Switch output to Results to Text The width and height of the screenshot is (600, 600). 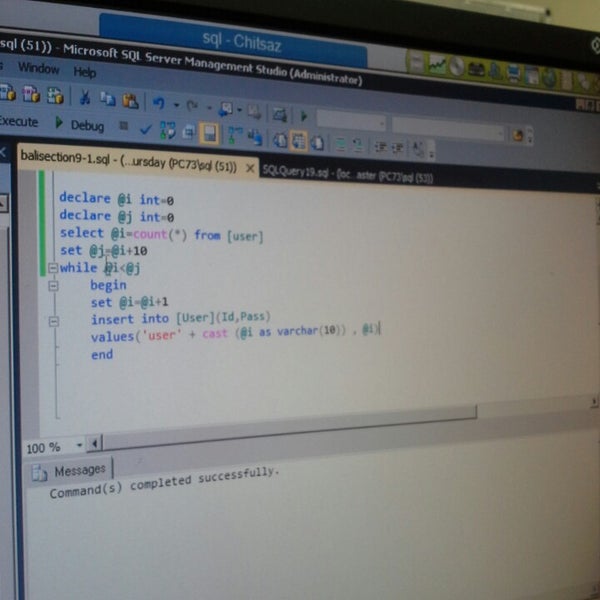(x=280, y=140)
